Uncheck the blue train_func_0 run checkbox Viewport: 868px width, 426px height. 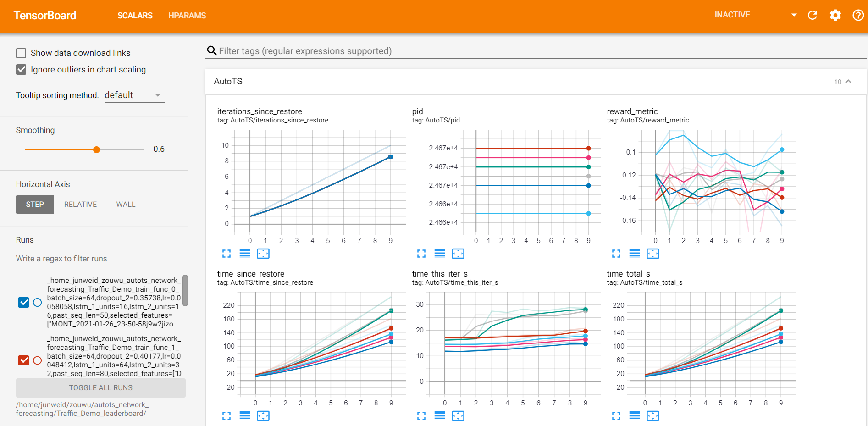tap(24, 303)
